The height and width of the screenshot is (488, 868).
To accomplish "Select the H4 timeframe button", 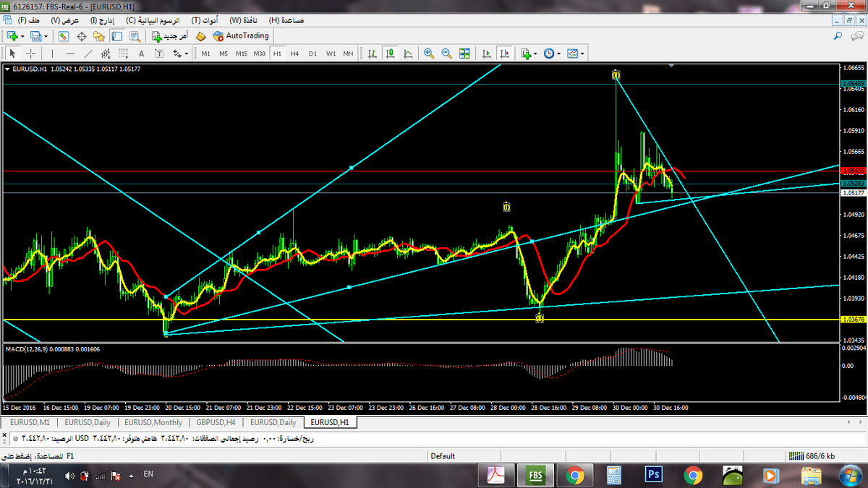I will [x=294, y=53].
